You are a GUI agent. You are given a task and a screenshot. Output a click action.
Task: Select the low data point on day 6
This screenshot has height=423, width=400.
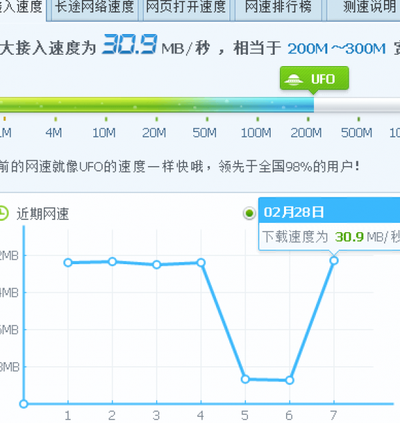290,380
